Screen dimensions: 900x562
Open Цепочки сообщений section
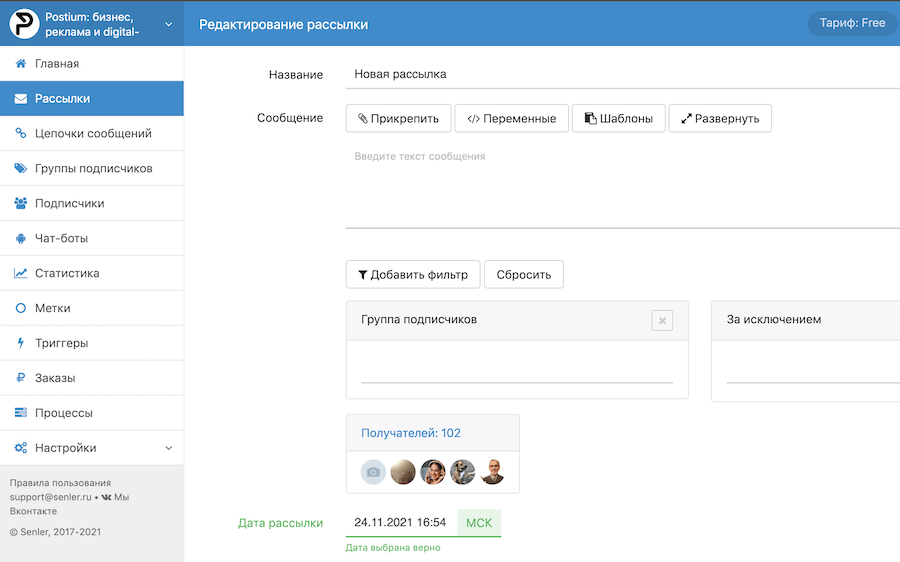pos(92,133)
